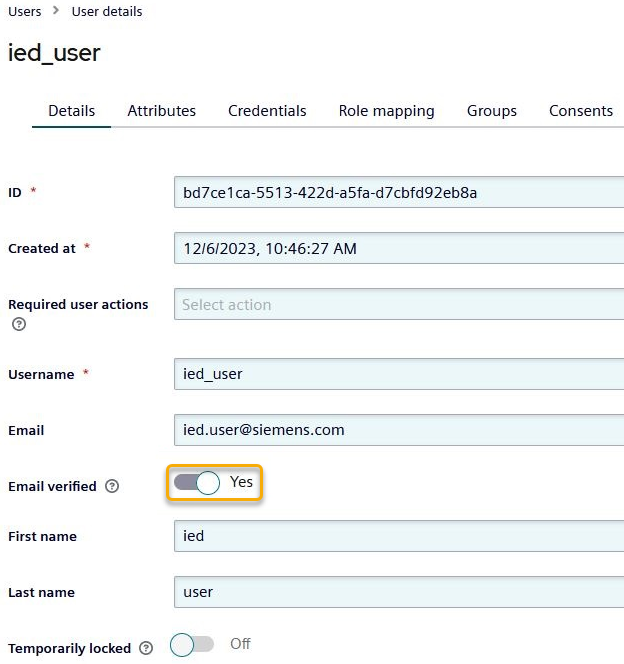Focus the Last name field

point(398,592)
